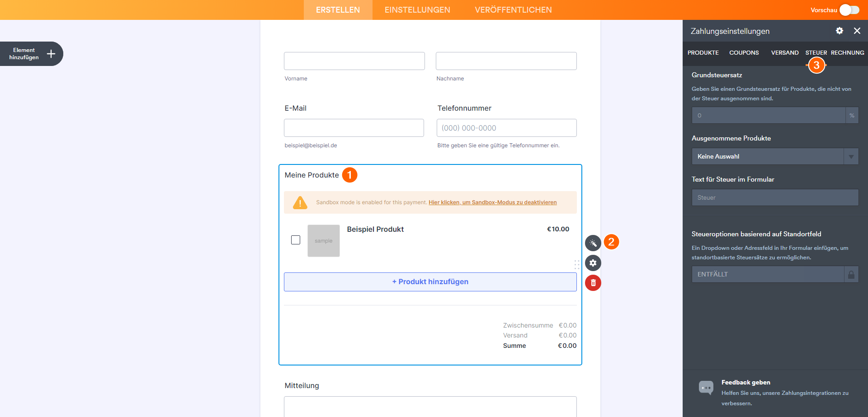Click the Beispiel Produkt name
The width and height of the screenshot is (868, 417).
click(x=375, y=229)
